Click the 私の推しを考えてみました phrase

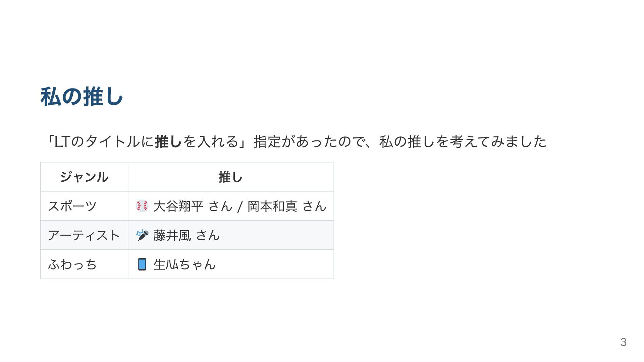(x=463, y=141)
